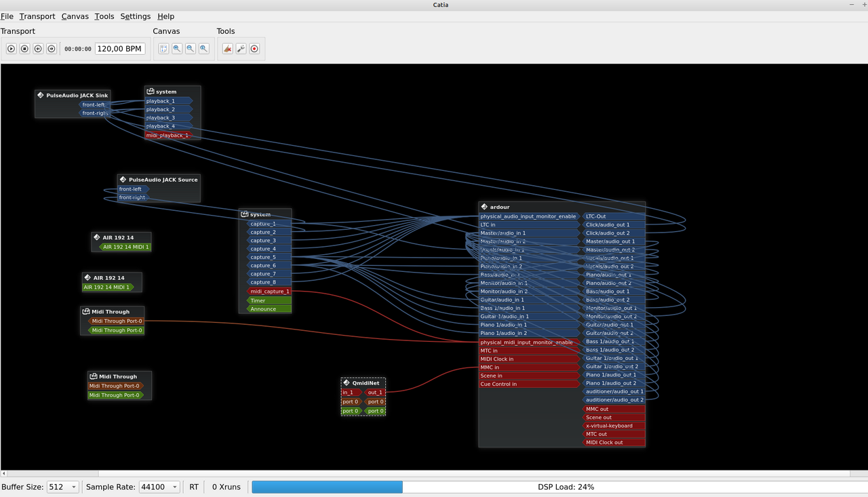Click the DSP Load progress bar

click(559, 487)
